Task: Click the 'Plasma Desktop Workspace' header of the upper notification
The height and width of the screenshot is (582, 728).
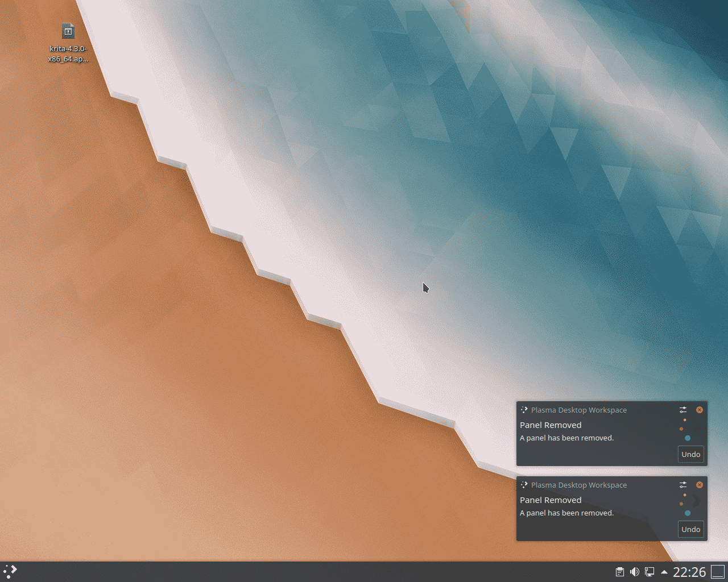Action: point(579,410)
